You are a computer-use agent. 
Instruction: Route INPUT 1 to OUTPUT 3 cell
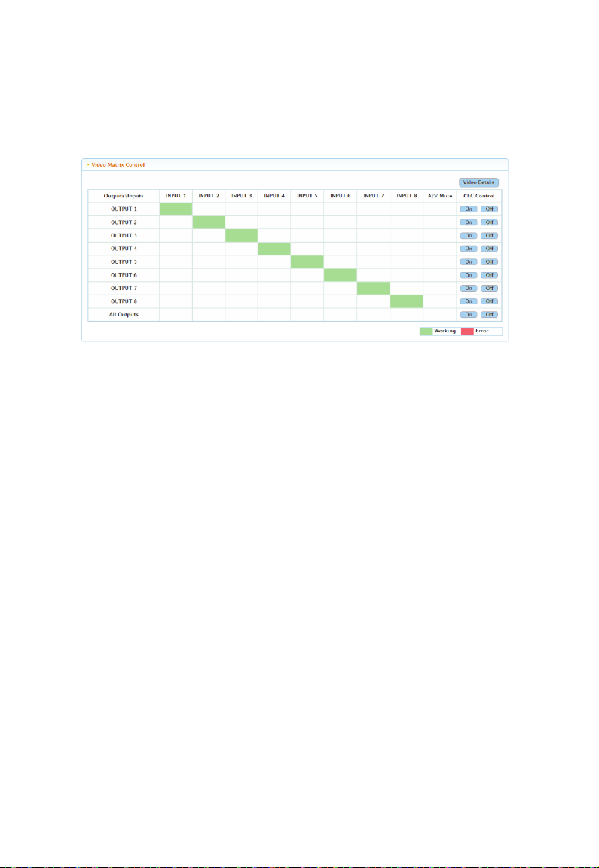point(176,235)
